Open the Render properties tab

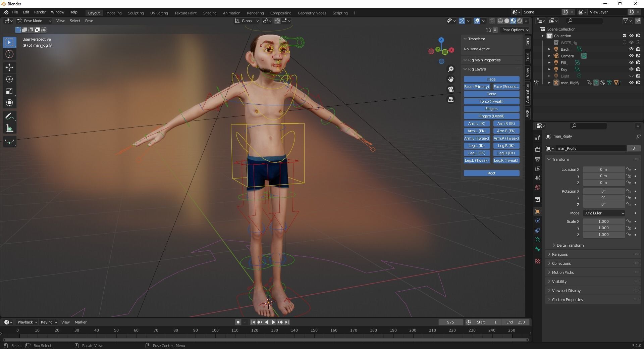pos(538,149)
